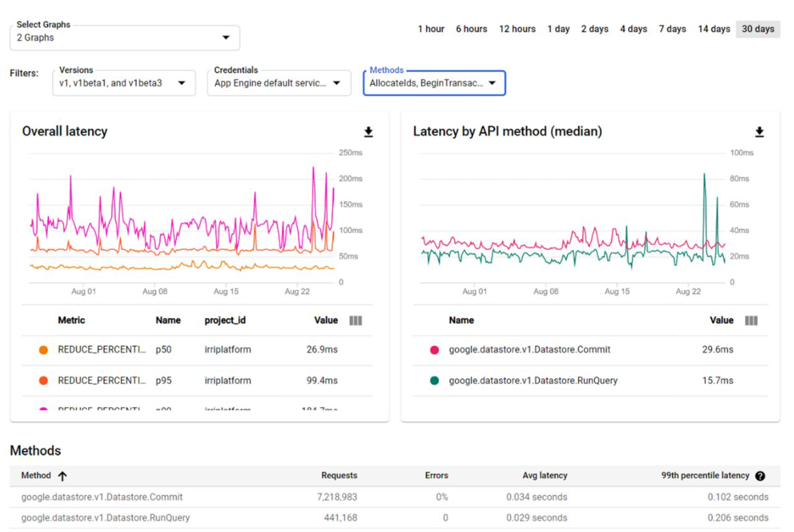Select the 7 days time range
The height and width of the screenshot is (532, 794).
pyautogui.click(x=672, y=29)
